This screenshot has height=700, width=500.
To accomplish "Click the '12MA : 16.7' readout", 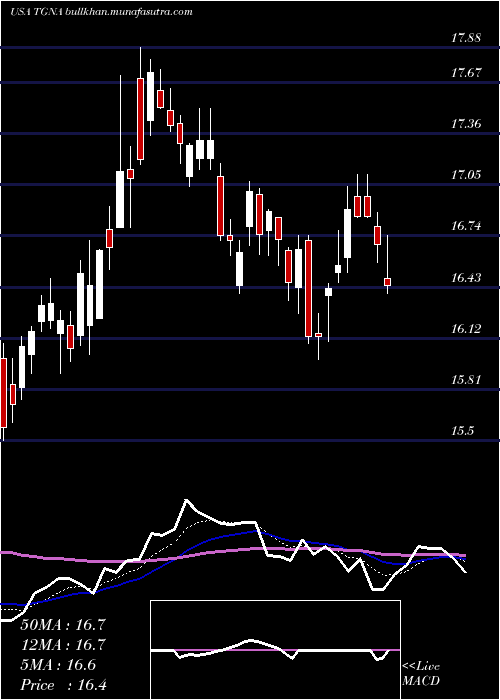I will pos(63,645).
